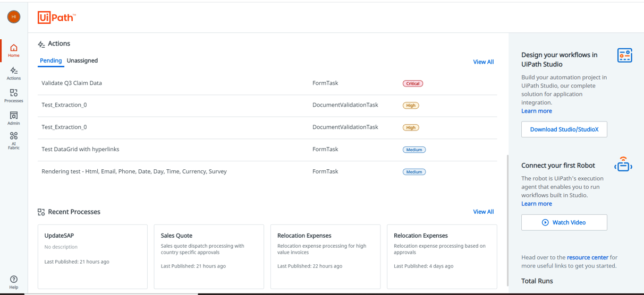Viewport: 644px width, 295px height.
Task: Switch to the Pending tab
Action: (51, 61)
